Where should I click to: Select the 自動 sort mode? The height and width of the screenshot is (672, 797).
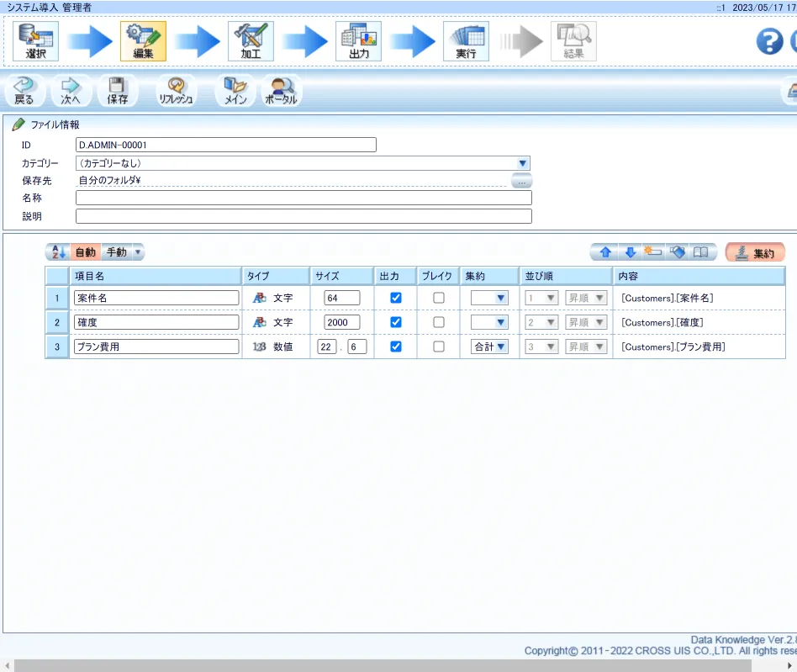click(85, 252)
